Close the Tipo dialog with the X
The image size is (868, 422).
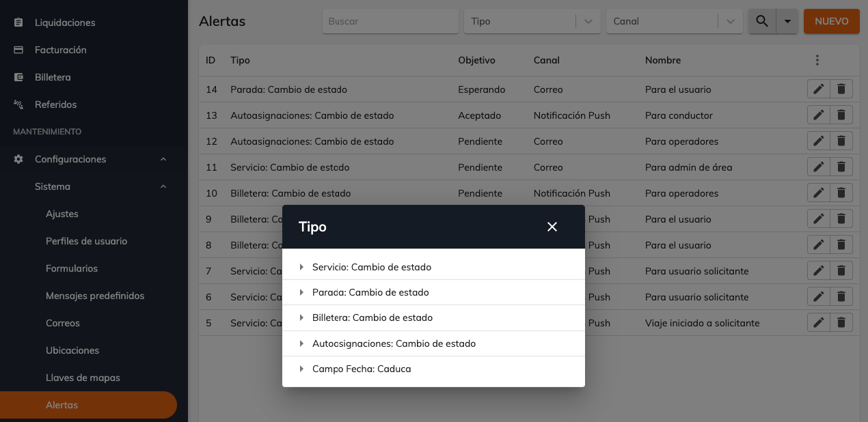click(x=552, y=227)
